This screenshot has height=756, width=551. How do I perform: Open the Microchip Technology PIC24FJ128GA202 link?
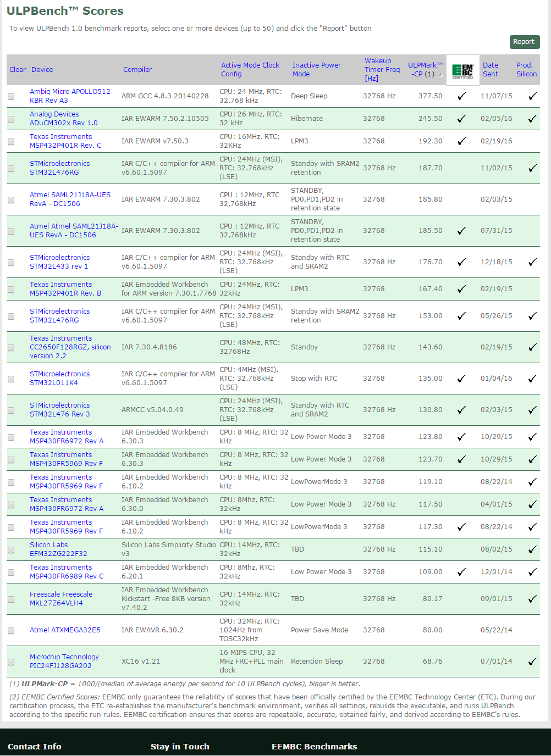(64, 661)
